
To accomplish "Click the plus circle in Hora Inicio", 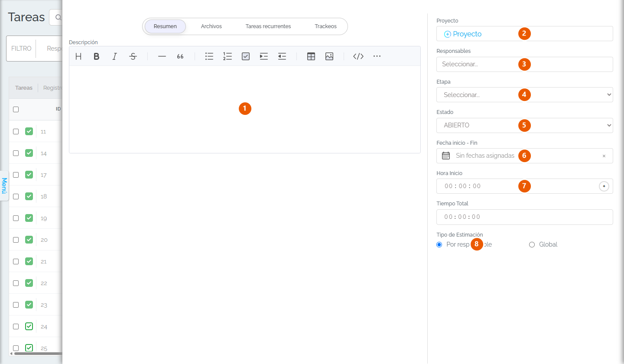I will click(x=604, y=186).
